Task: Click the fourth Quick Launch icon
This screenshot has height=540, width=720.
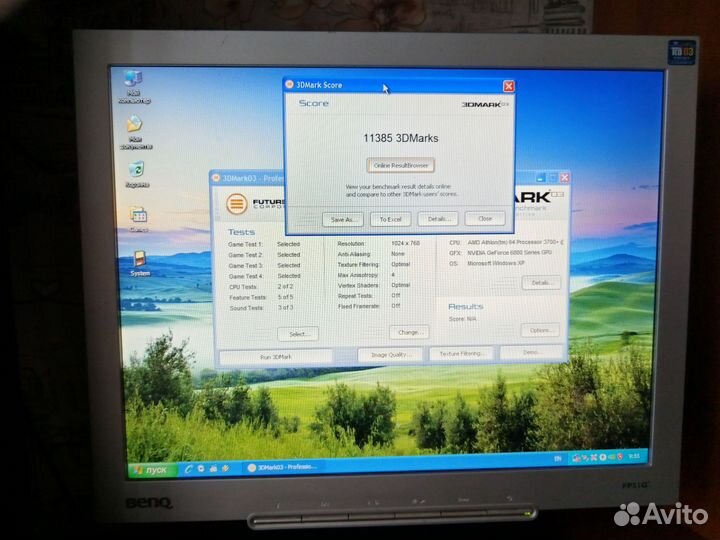Action: [x=225, y=468]
